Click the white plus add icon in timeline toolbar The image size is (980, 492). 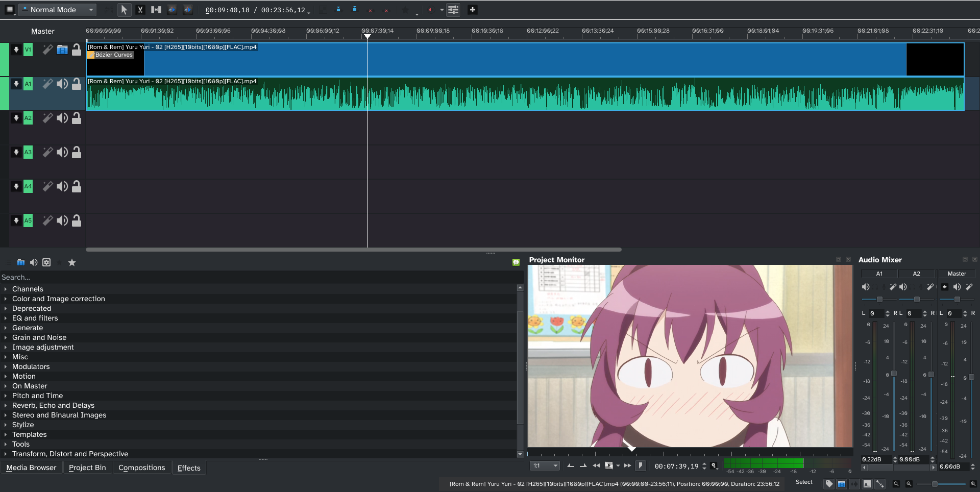(x=473, y=10)
